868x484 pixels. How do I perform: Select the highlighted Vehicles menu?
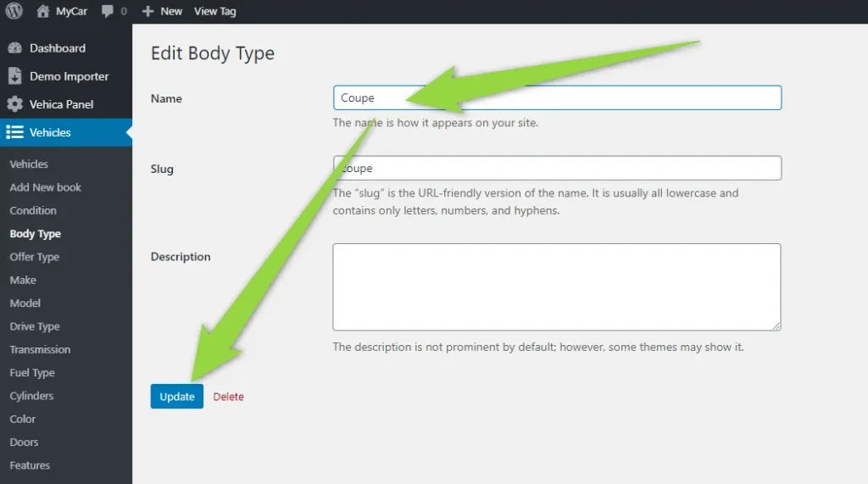point(66,132)
